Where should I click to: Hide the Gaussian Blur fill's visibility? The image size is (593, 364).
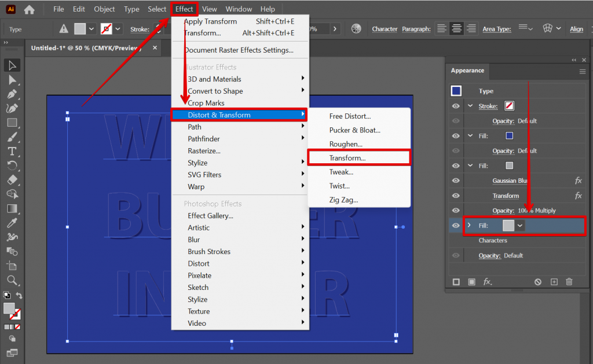coord(456,180)
